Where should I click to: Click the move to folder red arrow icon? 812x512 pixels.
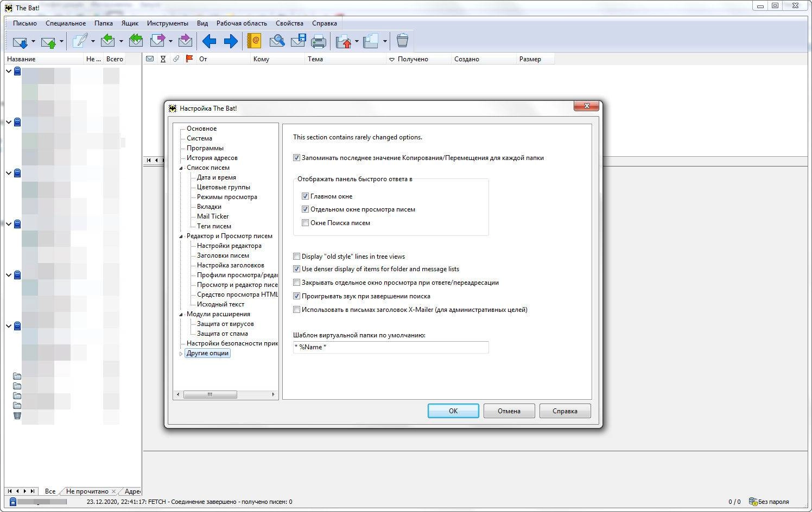(x=344, y=41)
